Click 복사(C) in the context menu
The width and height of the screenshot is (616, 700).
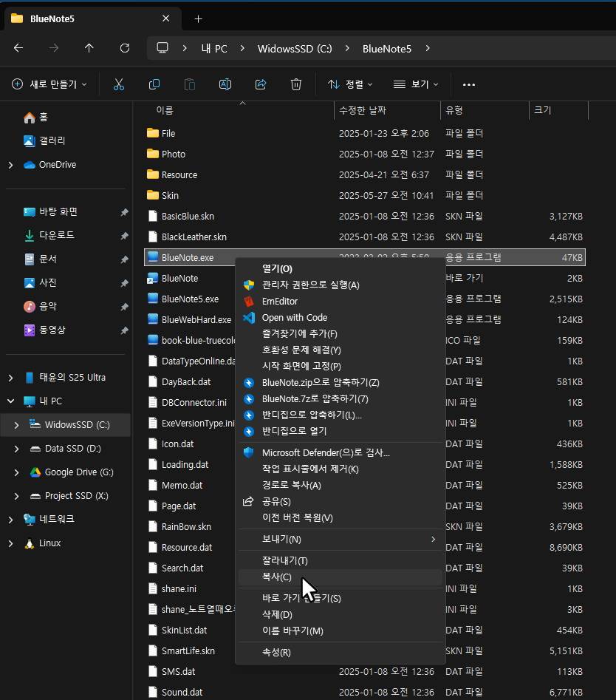(x=340, y=577)
